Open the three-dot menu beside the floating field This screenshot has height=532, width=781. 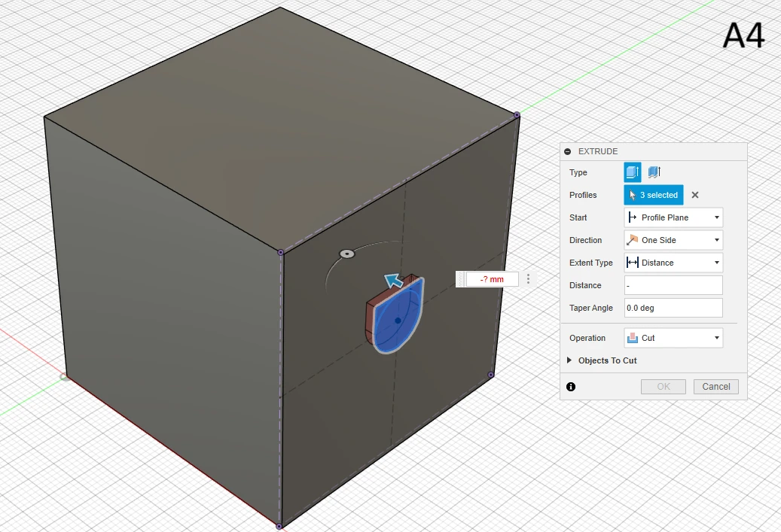(x=528, y=279)
